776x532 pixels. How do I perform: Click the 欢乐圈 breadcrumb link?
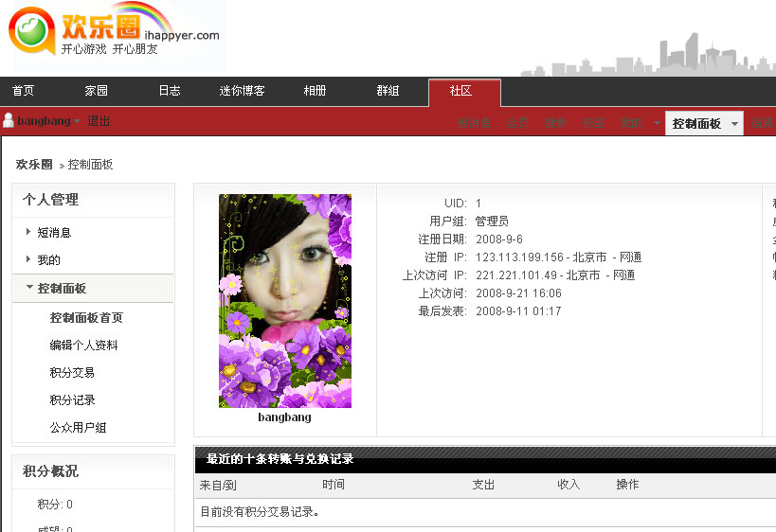tap(34, 165)
